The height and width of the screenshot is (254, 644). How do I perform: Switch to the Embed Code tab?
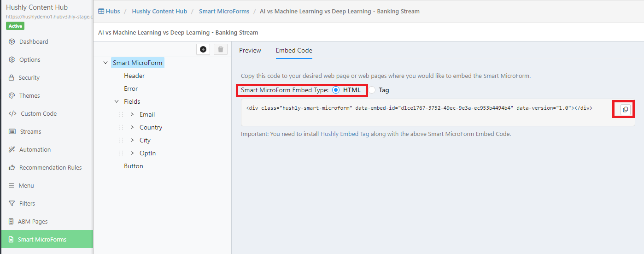tap(294, 50)
